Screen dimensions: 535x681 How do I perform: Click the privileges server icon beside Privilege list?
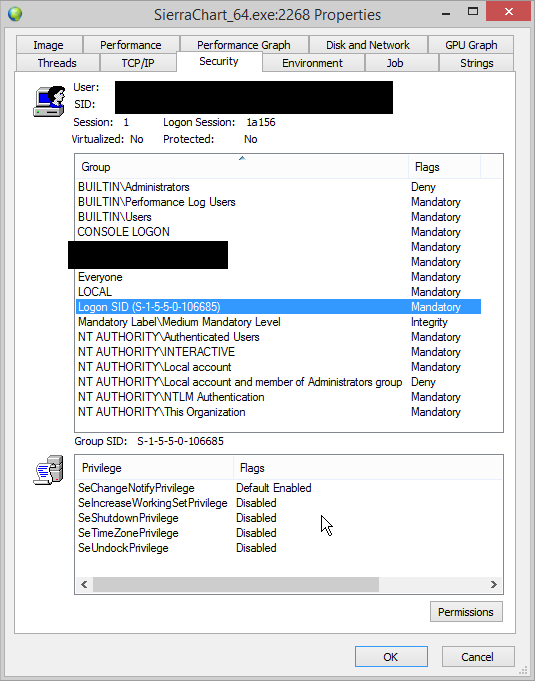(48, 470)
